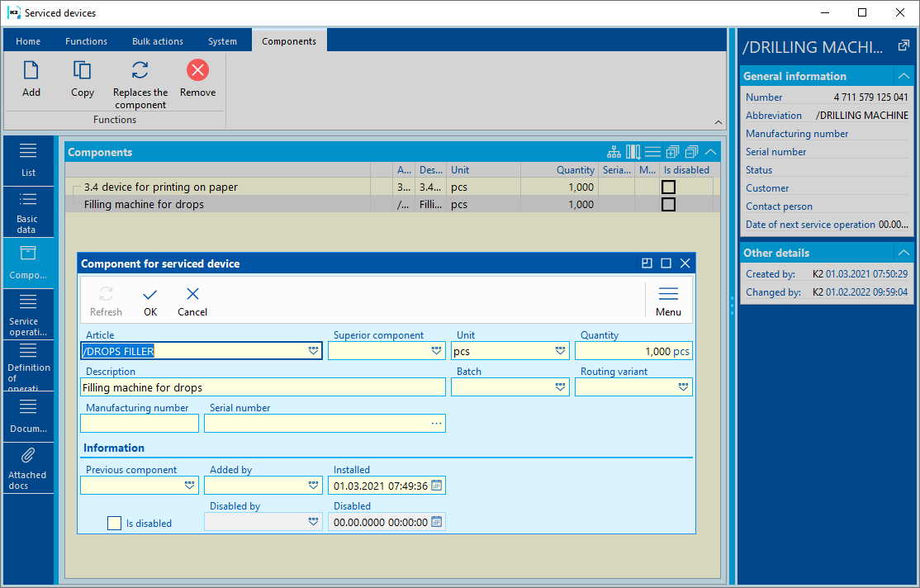This screenshot has height=588, width=920.
Task: Open the List sidebar view
Action: (28, 161)
